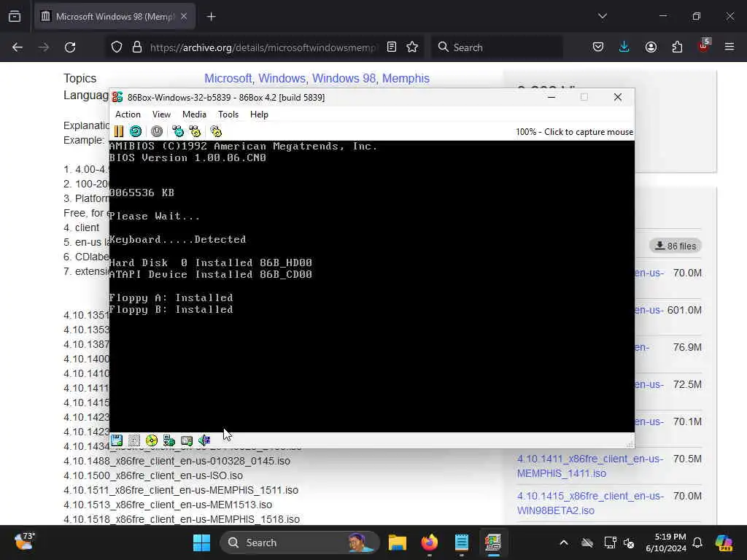Click the taskbar Search box
747x560 pixels.
click(299, 542)
